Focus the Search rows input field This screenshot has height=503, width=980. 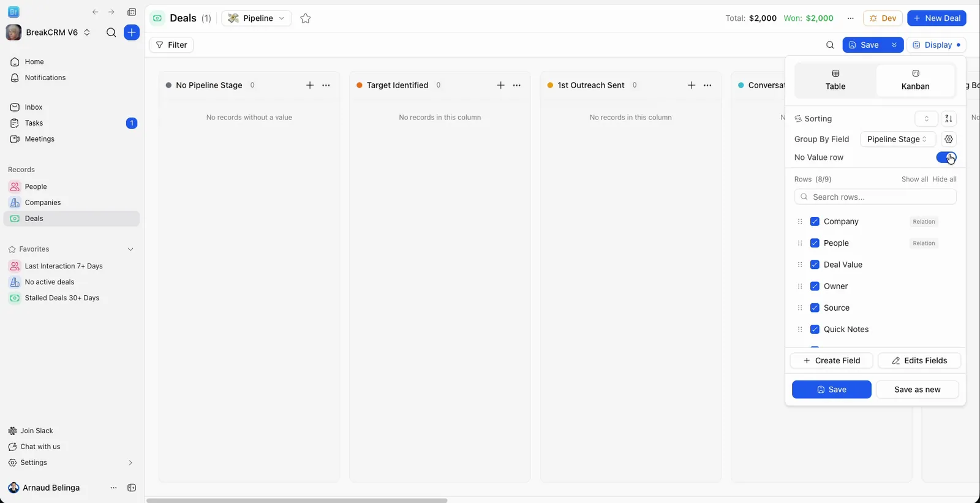(x=875, y=197)
